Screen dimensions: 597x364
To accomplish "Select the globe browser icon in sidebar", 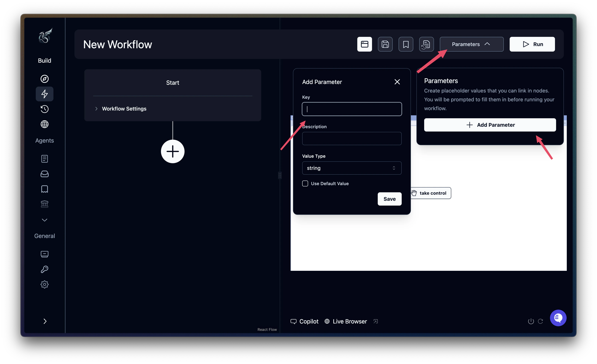I will click(x=45, y=124).
